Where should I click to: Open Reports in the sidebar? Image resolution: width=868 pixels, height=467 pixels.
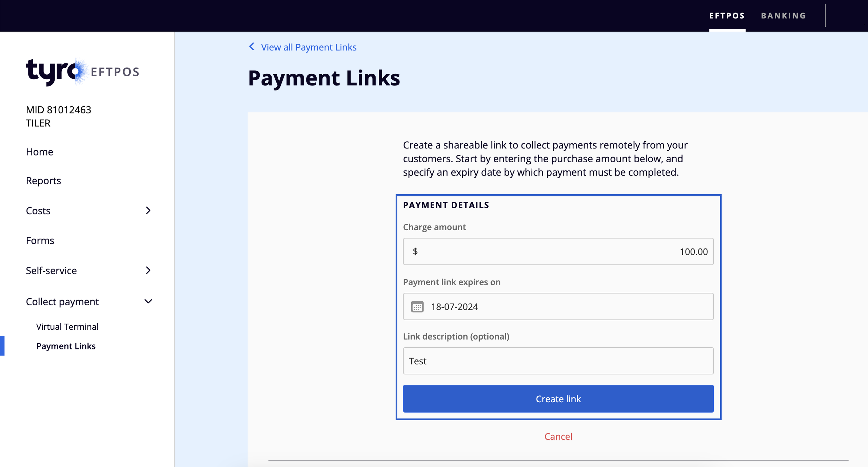pos(43,181)
